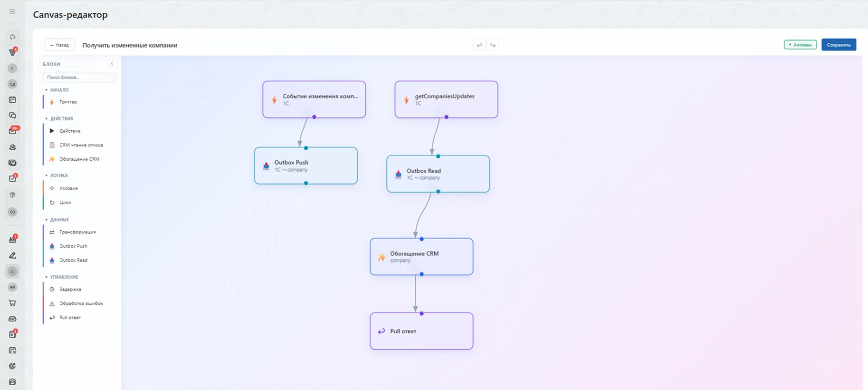Open the contacts people icon in sidebar
The height and width of the screenshot is (390, 868).
coord(12,147)
